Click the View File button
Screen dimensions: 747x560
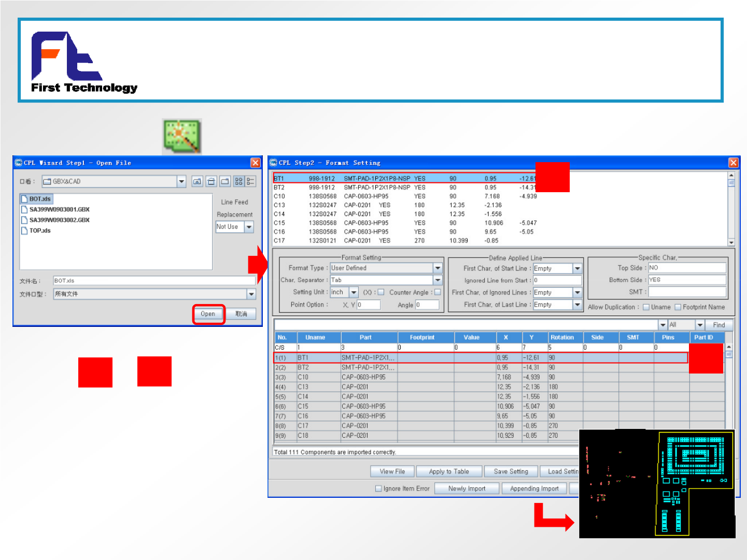[392, 471]
